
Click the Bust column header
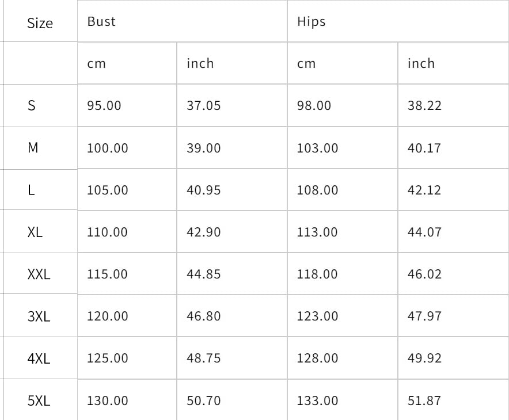pyautogui.click(x=101, y=22)
